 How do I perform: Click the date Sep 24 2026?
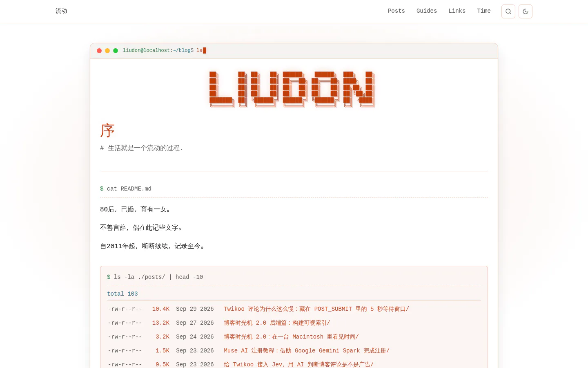point(195,337)
